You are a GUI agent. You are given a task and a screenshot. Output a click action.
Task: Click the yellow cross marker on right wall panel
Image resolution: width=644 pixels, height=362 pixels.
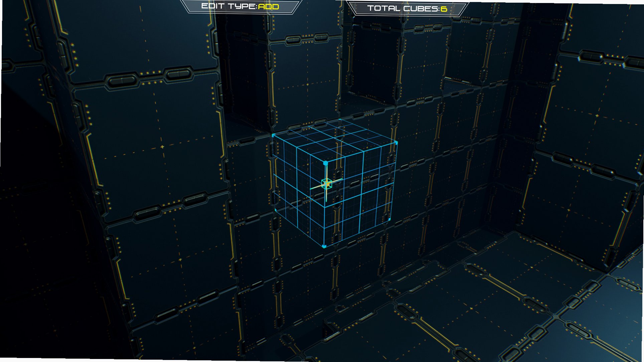pos(597,116)
